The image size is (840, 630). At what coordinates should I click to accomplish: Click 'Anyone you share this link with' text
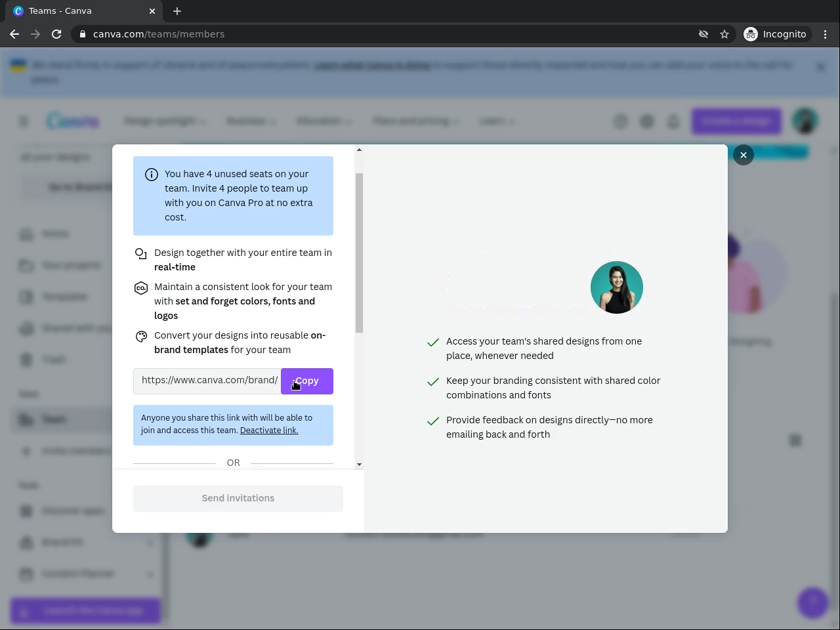226,424
